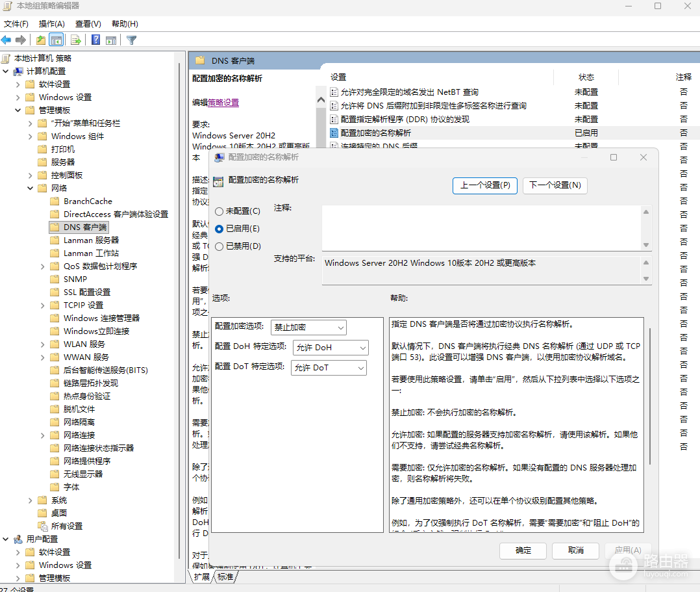Image resolution: width=700 pixels, height=592 pixels.
Task: Expand the 系统 tree node
Action: [x=31, y=500]
